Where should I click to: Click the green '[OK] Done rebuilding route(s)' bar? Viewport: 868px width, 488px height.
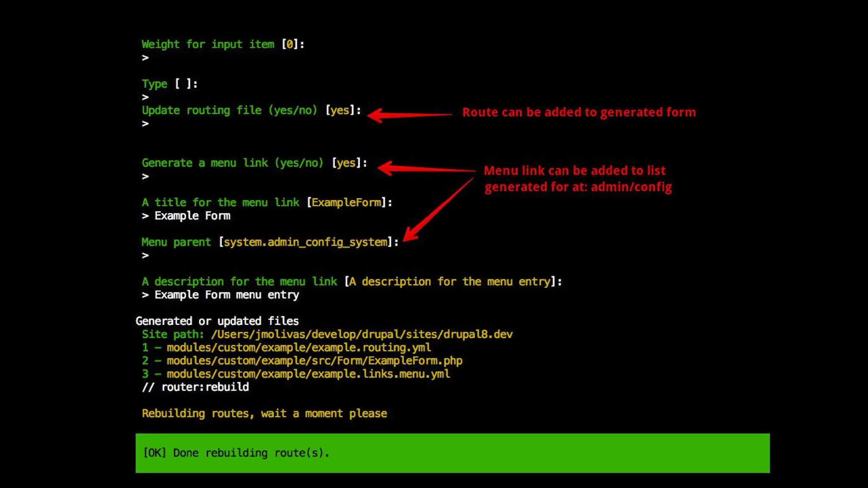click(x=452, y=453)
